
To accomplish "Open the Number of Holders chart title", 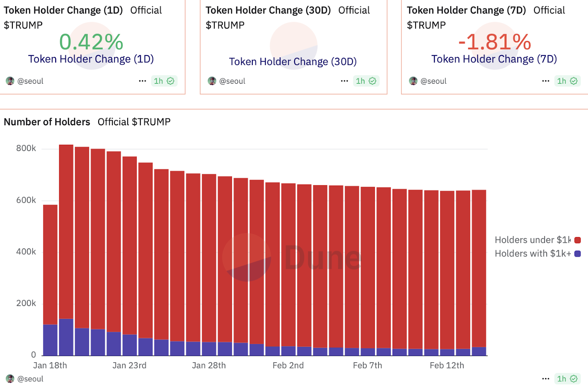I will [47, 122].
